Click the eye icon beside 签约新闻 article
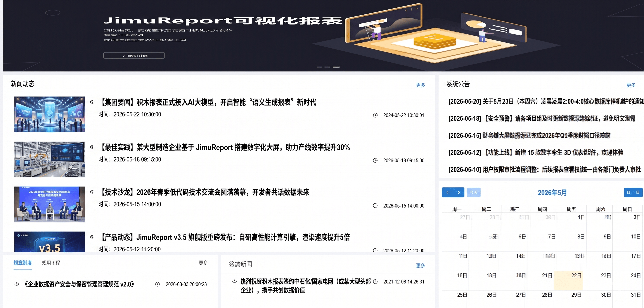This screenshot has width=644, height=308. tap(234, 281)
